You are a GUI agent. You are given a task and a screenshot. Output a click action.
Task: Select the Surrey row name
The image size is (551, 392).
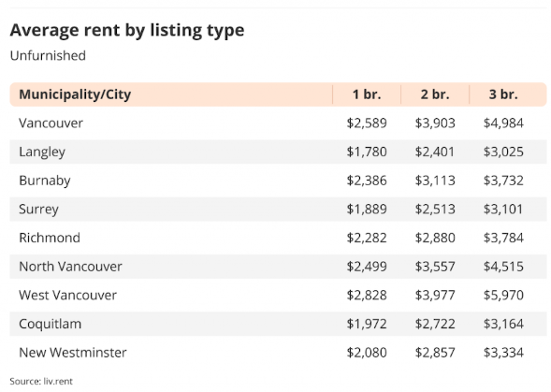tap(38, 210)
